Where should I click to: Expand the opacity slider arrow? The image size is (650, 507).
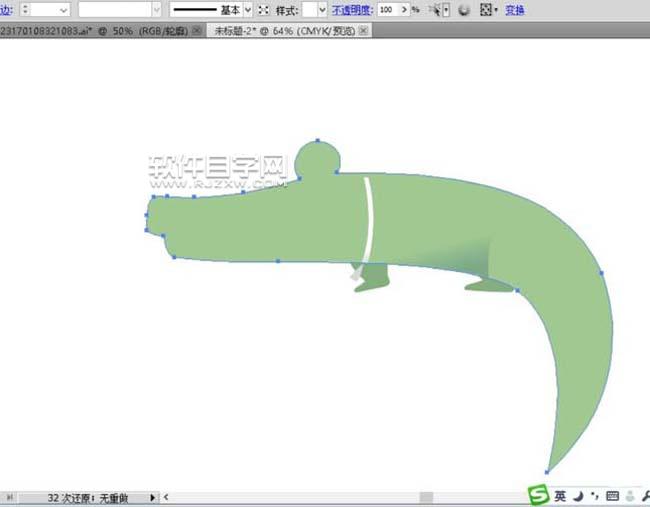404,9
